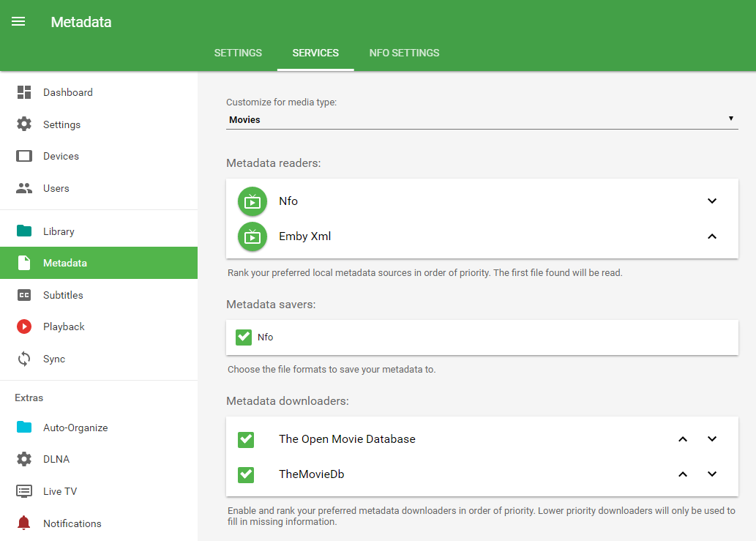
Task: Click the Subtitles CC icon
Action: click(24, 295)
